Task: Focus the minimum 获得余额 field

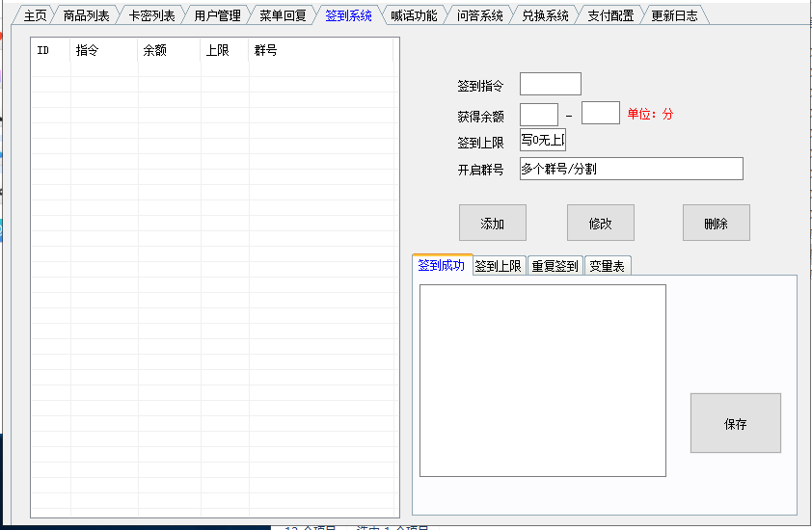Action: (539, 115)
